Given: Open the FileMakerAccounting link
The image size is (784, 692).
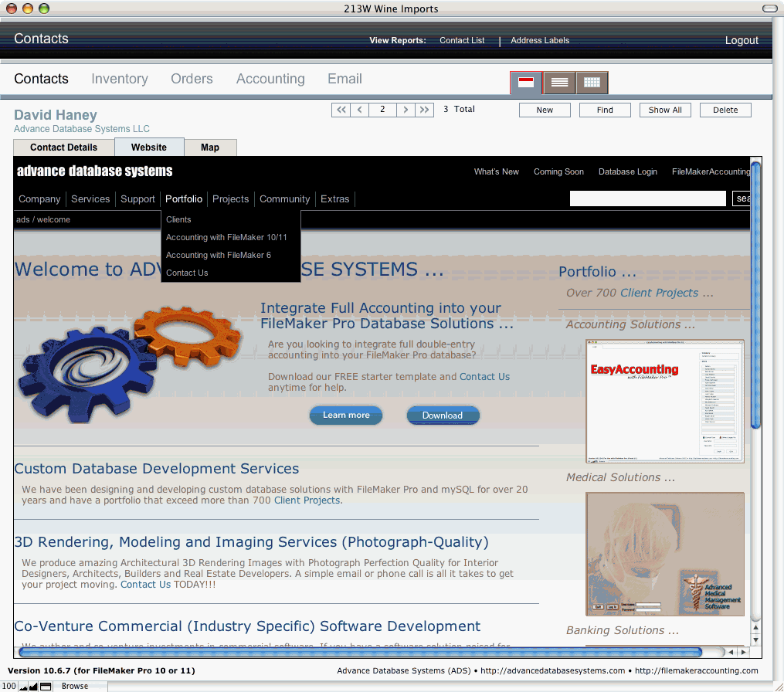Looking at the screenshot, I should (x=711, y=171).
